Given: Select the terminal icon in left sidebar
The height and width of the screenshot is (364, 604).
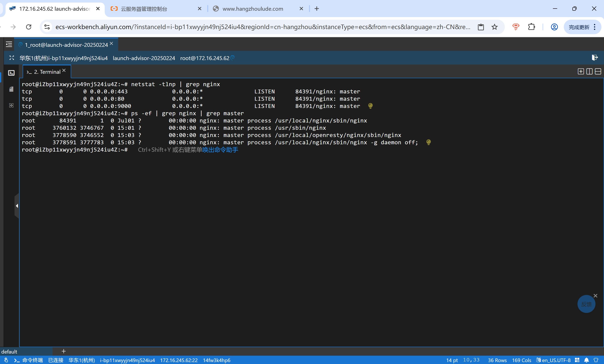Looking at the screenshot, I should (11, 73).
